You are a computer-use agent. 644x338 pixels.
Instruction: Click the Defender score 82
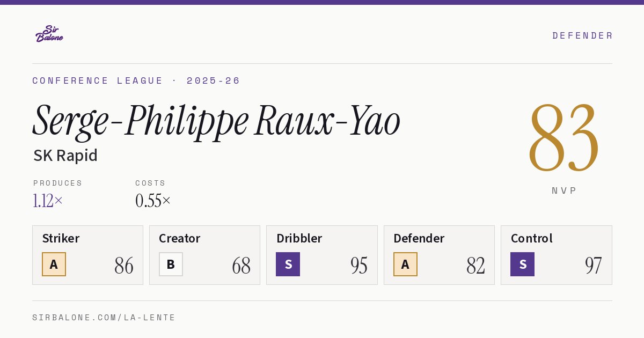pos(475,266)
